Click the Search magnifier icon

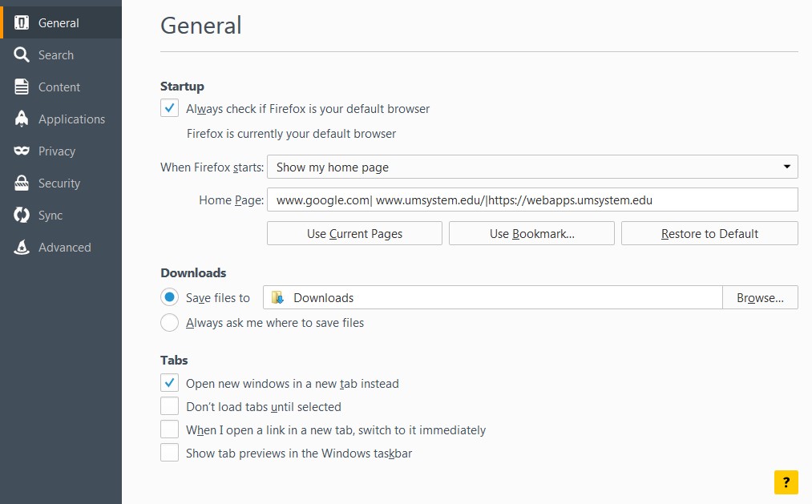click(x=21, y=54)
